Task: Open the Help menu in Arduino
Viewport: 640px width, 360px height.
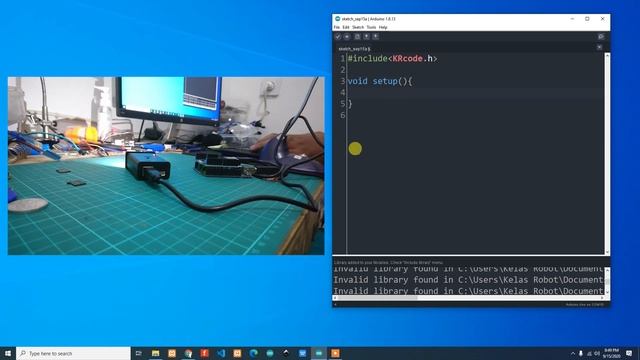Action: (x=383, y=27)
